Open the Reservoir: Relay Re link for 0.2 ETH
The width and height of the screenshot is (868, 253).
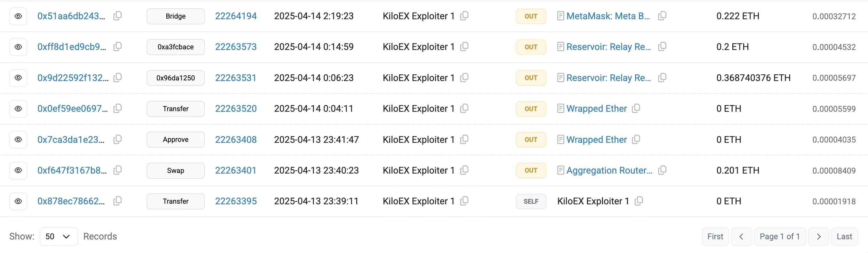click(x=608, y=47)
